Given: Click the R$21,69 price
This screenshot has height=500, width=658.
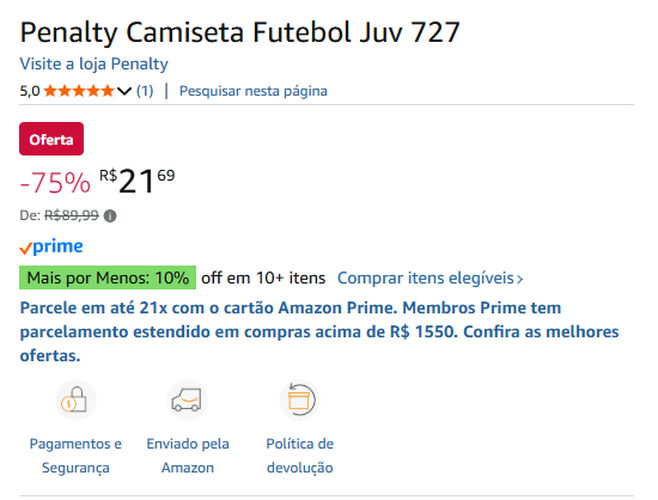Looking at the screenshot, I should pyautogui.click(x=137, y=181).
